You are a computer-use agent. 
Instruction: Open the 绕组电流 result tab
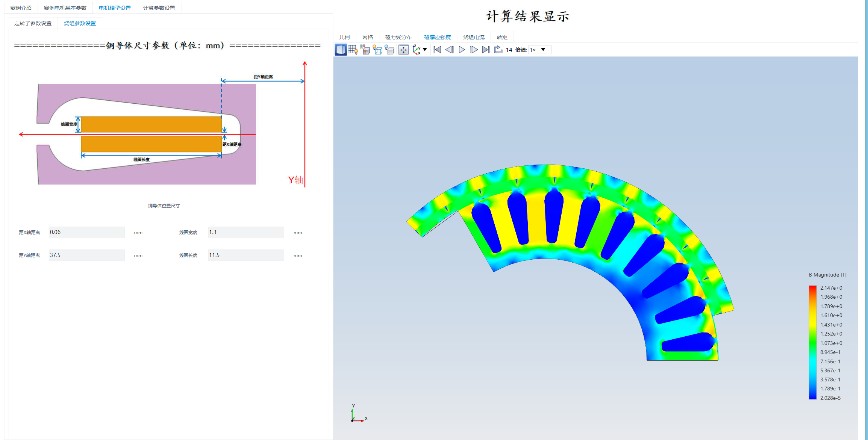(x=474, y=37)
